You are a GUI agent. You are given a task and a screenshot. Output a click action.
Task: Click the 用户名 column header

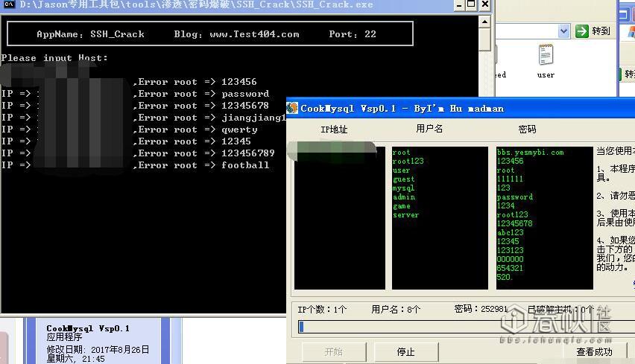(429, 129)
